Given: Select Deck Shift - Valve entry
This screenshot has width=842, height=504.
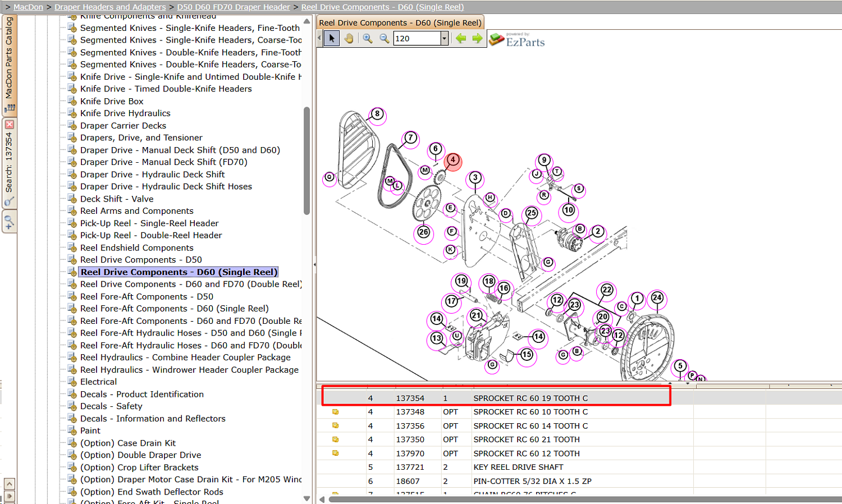Looking at the screenshot, I should tap(117, 199).
